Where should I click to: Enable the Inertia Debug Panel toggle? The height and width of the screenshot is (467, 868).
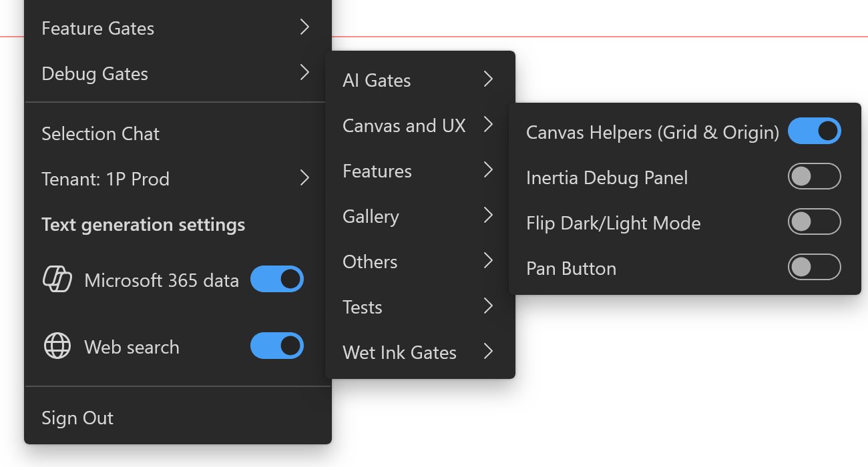[x=814, y=176]
